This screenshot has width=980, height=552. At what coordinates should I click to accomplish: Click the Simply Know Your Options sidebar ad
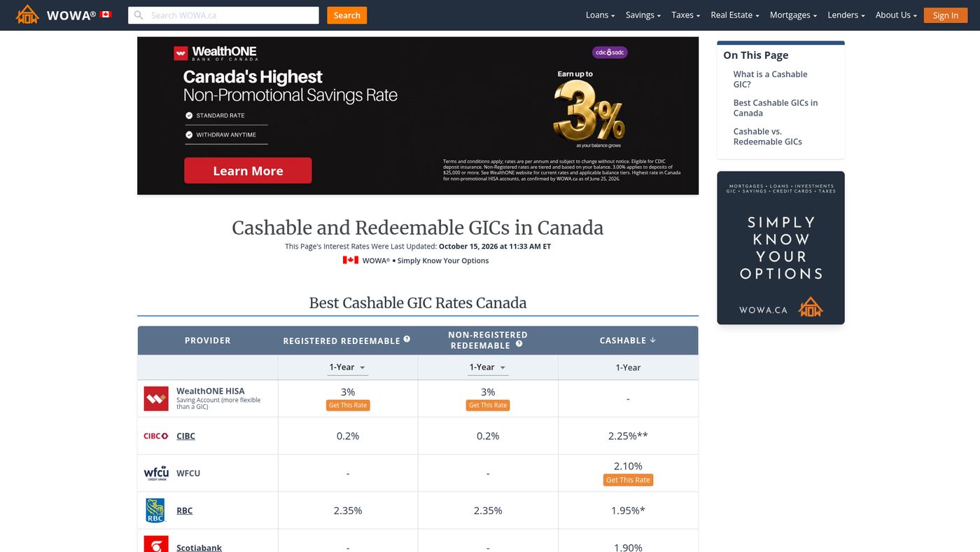[x=780, y=248]
